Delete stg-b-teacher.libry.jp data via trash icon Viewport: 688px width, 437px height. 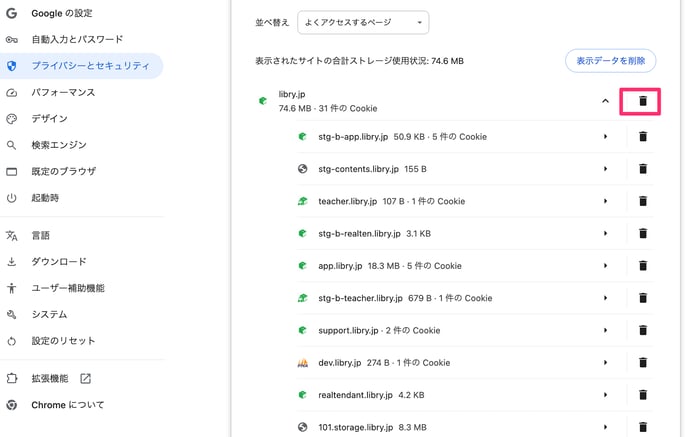(x=643, y=298)
